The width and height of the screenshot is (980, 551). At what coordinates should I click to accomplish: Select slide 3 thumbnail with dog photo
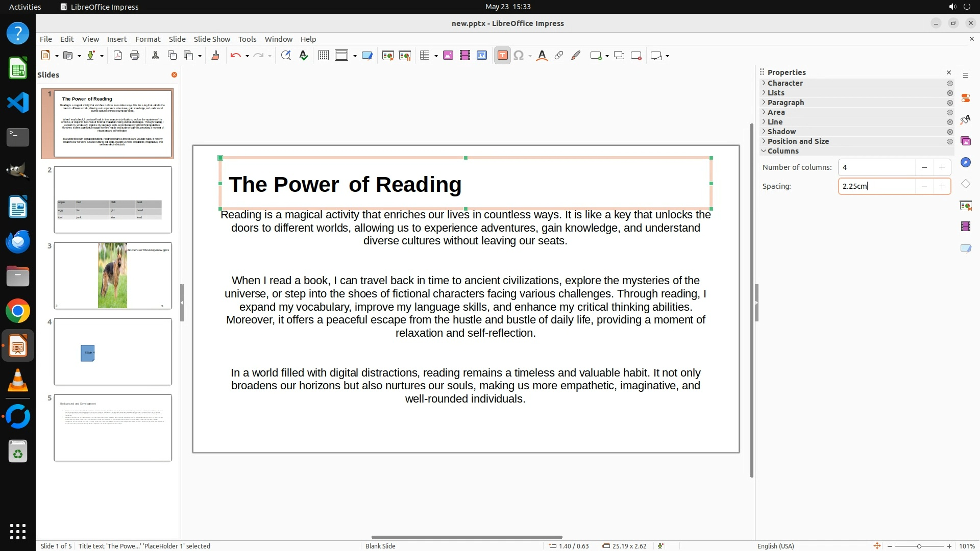(113, 275)
